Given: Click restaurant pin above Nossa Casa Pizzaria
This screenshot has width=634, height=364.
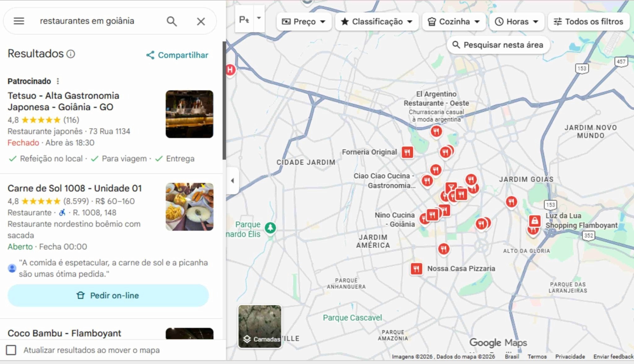Looking at the screenshot, I should pyautogui.click(x=444, y=249).
